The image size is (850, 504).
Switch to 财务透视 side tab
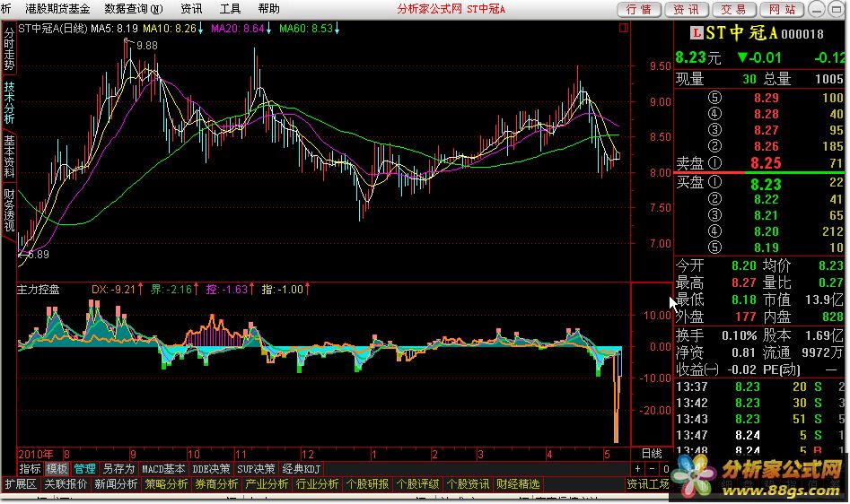click(x=9, y=209)
